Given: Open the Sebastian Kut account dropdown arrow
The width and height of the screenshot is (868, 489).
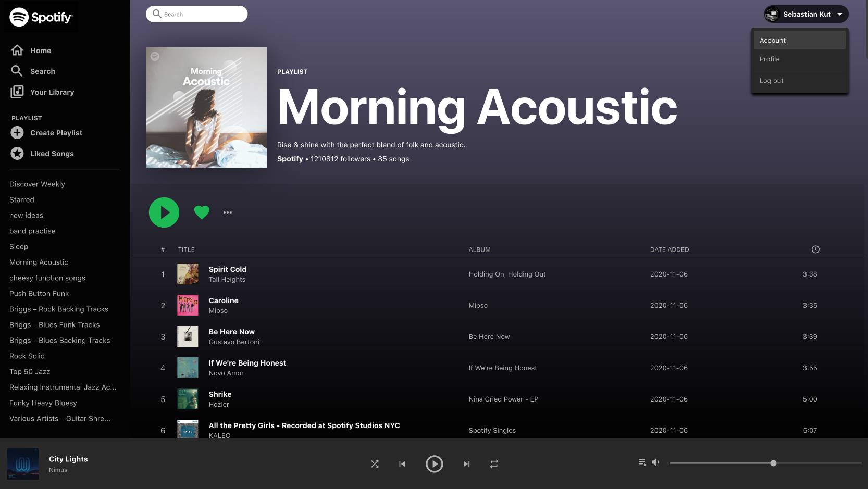Looking at the screenshot, I should pos(840,14).
